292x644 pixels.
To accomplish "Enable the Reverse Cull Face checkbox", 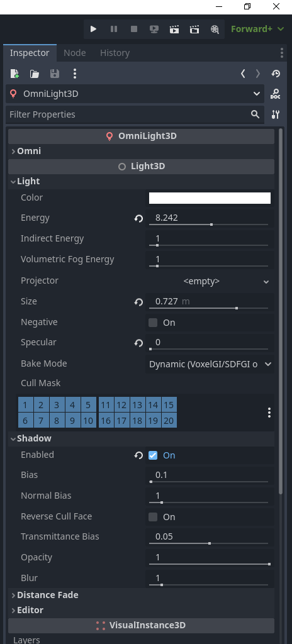I will tap(153, 517).
